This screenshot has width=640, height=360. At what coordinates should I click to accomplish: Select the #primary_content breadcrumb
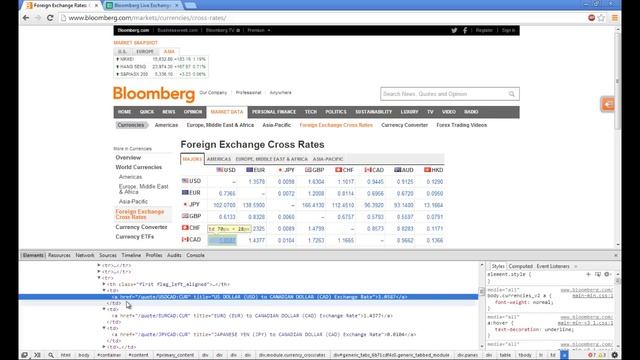tap(175, 355)
